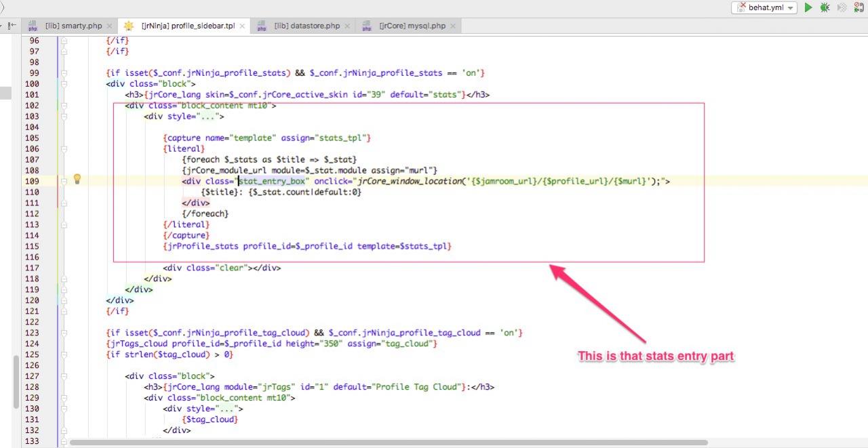Close the [lib] smarty.php tab
868x448 pixels.
click(110, 26)
